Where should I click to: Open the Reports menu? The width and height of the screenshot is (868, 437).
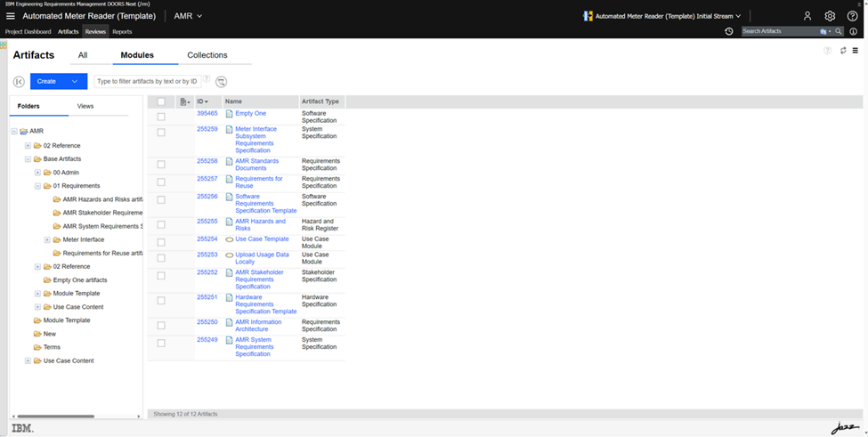pos(122,31)
